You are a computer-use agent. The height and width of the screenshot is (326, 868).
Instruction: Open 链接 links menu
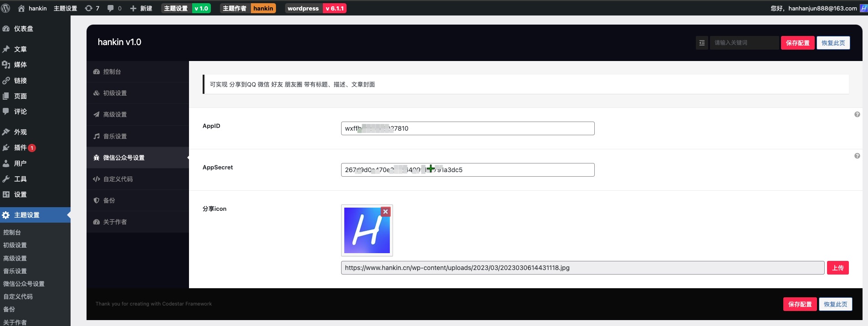35,81
